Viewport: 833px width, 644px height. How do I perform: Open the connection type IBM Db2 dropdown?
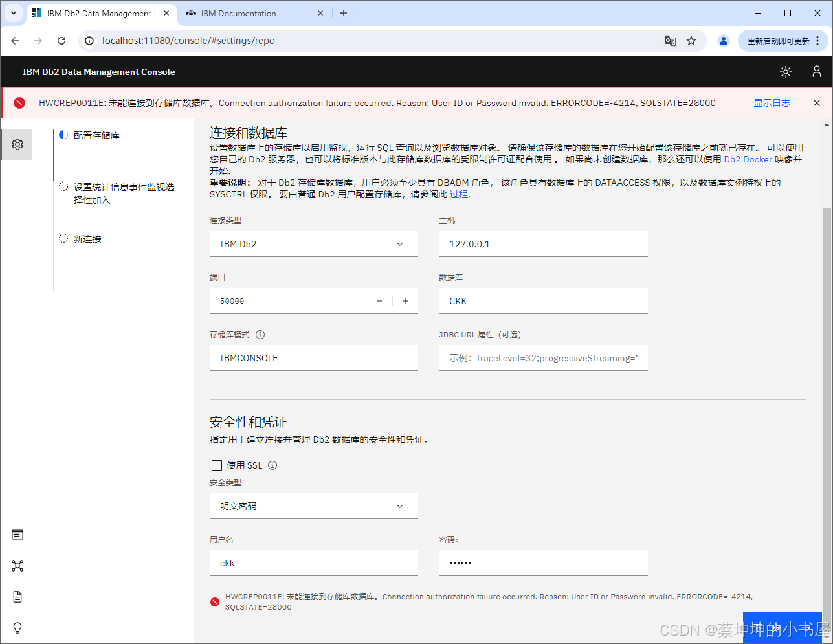(x=314, y=244)
